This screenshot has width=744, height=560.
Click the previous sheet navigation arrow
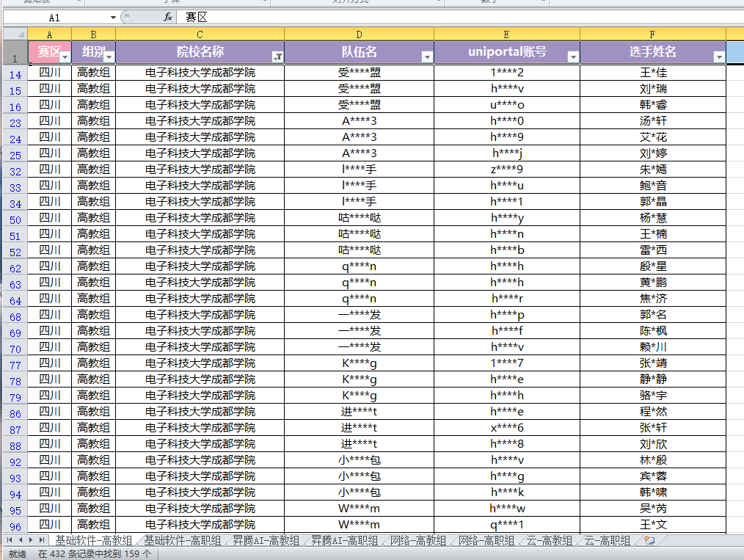pyautogui.click(x=21, y=540)
